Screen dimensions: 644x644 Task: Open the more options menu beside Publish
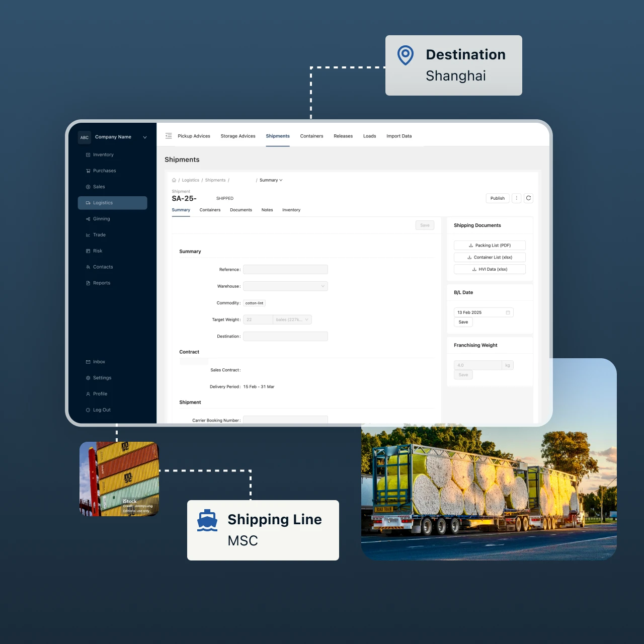pos(517,198)
